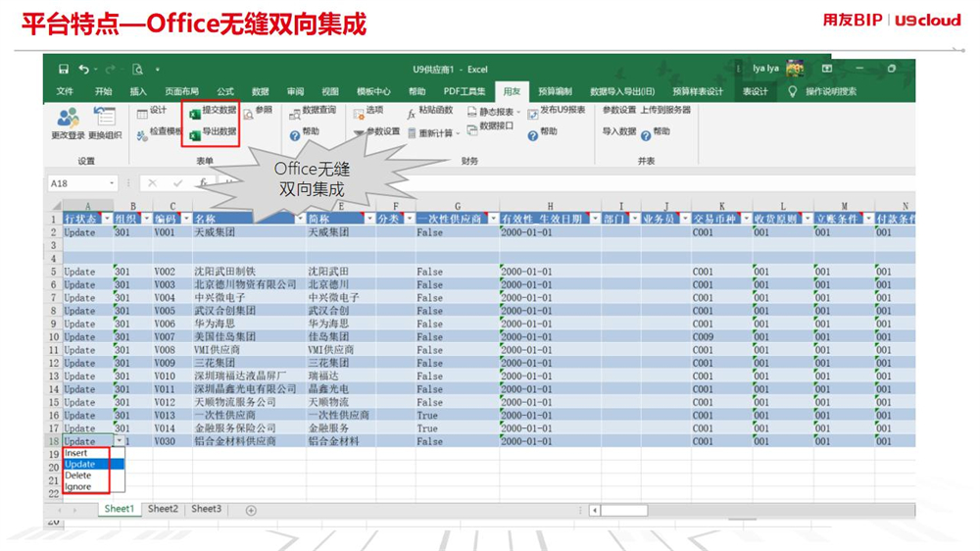Switch to the 预算编制 ribbon tab
980x551 pixels.
pos(555,91)
